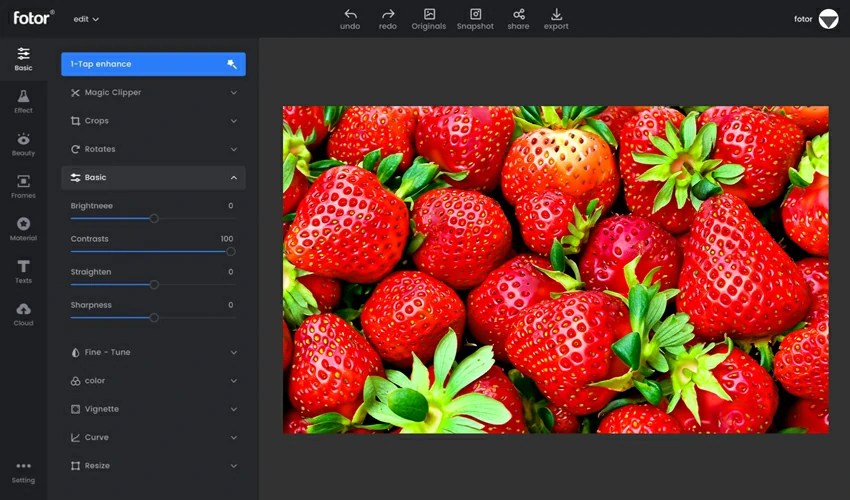The width and height of the screenshot is (850, 500).
Task: Expand the color section chevron
Action: coord(234,381)
